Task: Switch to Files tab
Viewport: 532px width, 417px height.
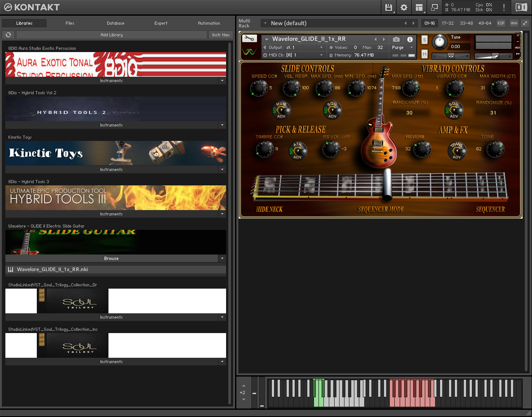Action: (70, 23)
